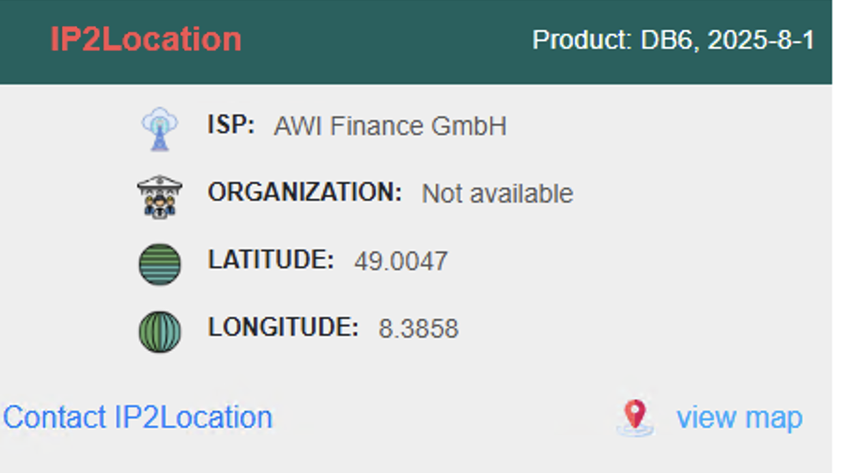Click the word map in view map
This screenshot has width=868, height=473.
click(x=774, y=419)
